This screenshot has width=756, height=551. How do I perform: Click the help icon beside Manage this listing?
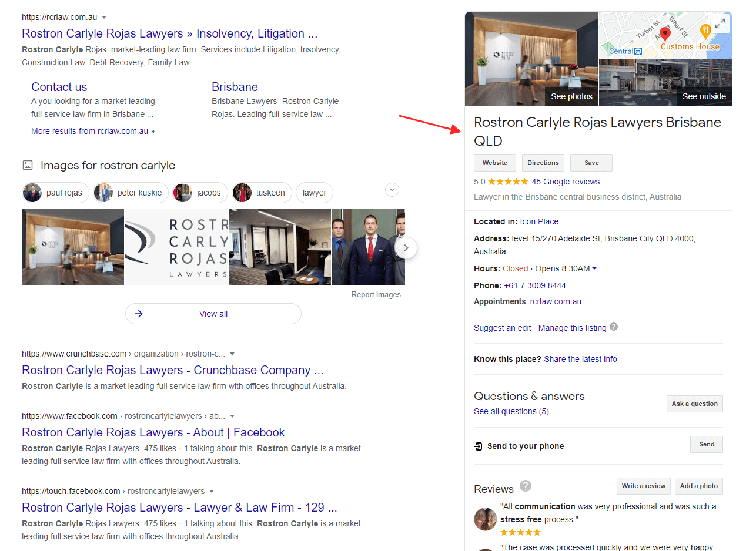pos(614,327)
